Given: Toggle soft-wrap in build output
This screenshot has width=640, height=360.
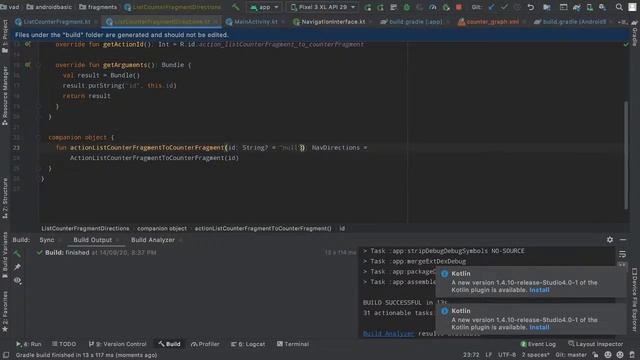Looking at the screenshot, I should (x=622, y=254).
